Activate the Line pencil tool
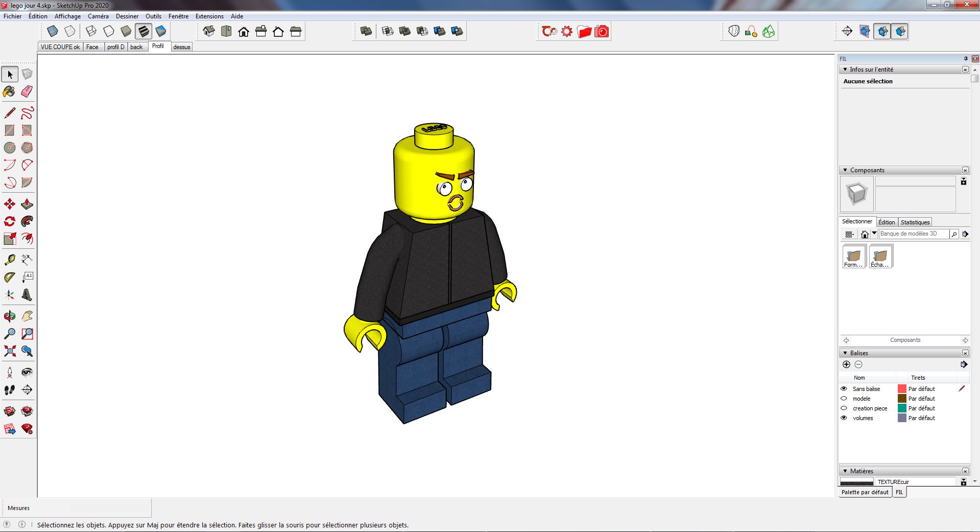 point(10,113)
